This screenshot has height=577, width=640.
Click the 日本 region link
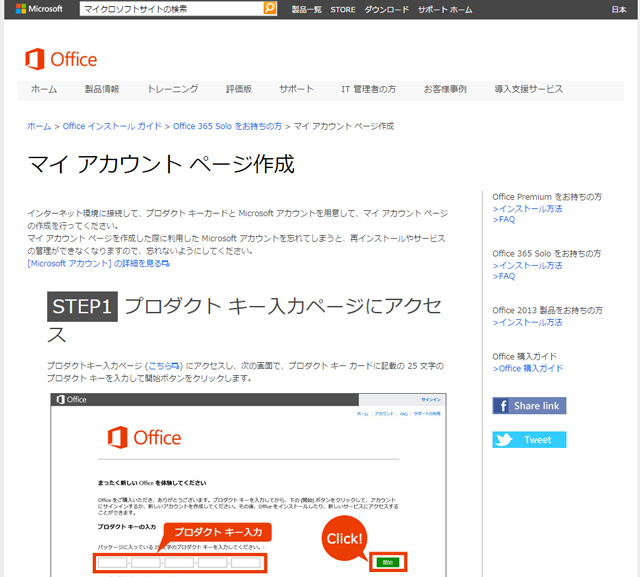click(618, 9)
